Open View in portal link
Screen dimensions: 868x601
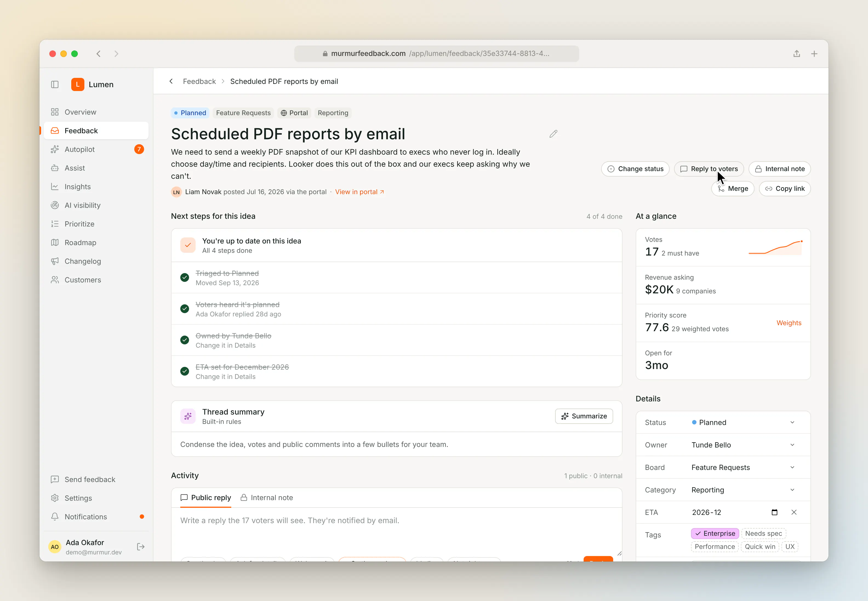(359, 192)
